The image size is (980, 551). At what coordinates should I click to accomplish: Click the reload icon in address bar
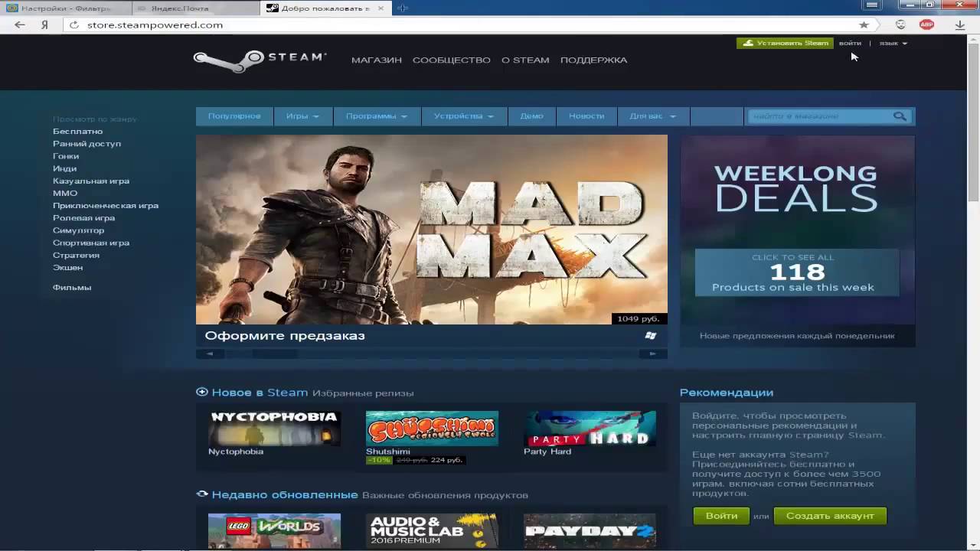74,24
